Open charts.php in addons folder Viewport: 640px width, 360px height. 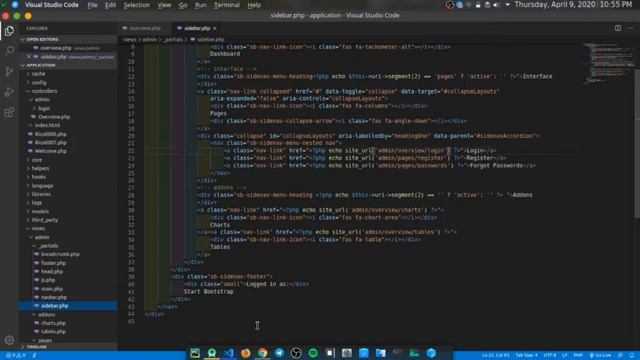coord(53,323)
